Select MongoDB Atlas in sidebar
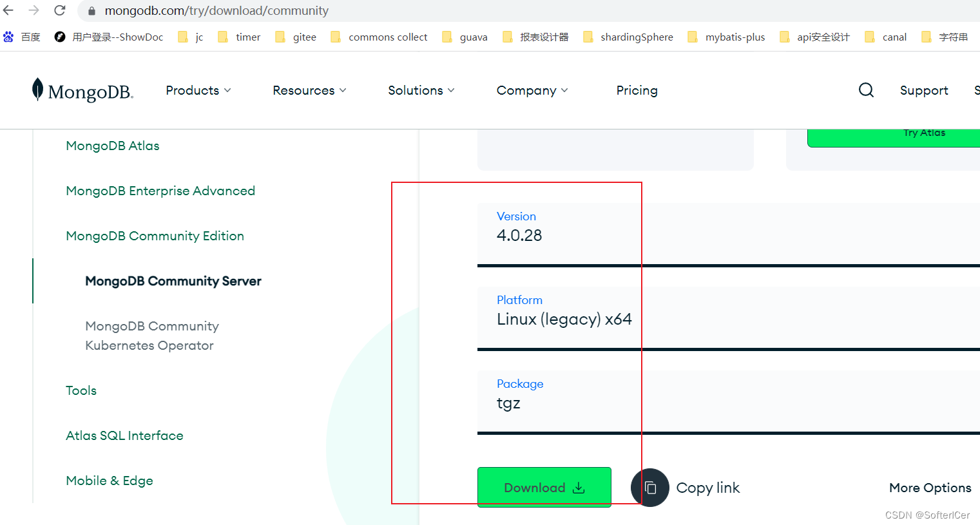Image resolution: width=980 pixels, height=525 pixels. click(113, 146)
